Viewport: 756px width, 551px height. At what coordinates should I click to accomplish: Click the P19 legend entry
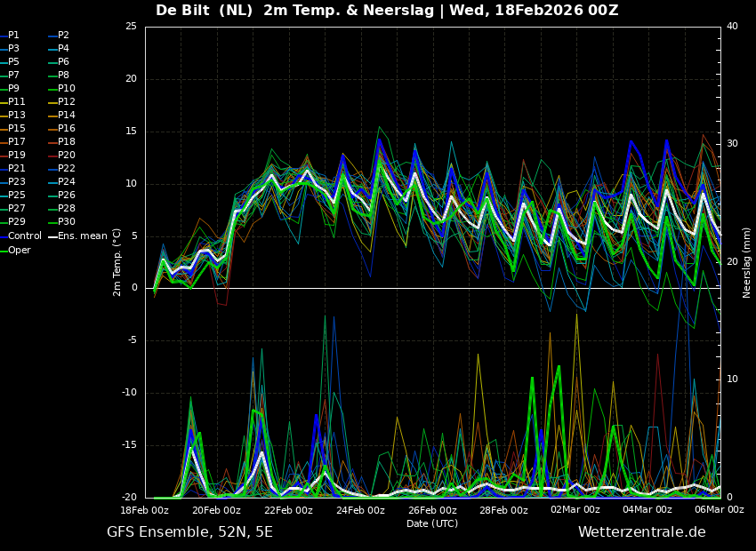[17, 156]
